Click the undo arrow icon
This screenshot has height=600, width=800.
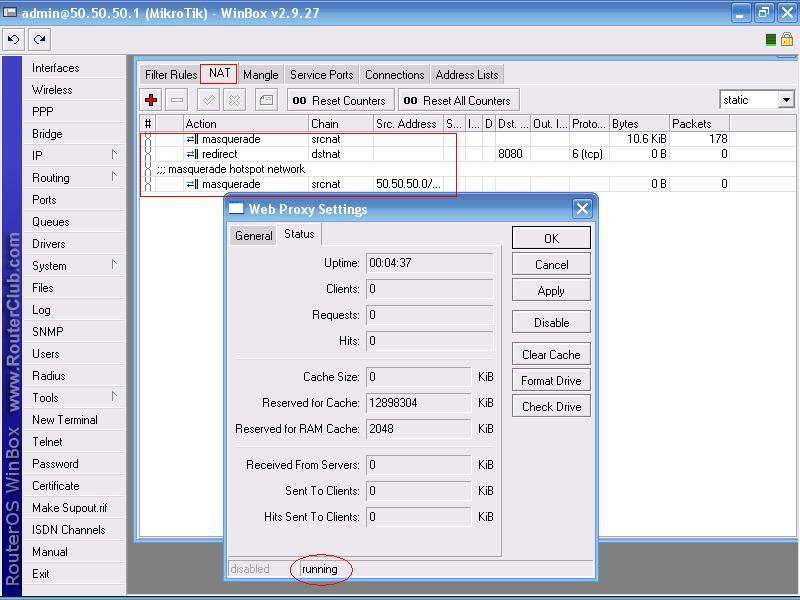[14, 39]
